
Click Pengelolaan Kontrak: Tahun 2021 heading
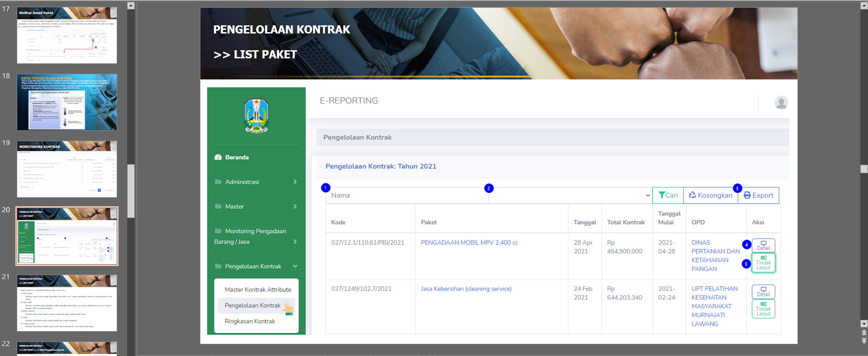click(x=381, y=166)
